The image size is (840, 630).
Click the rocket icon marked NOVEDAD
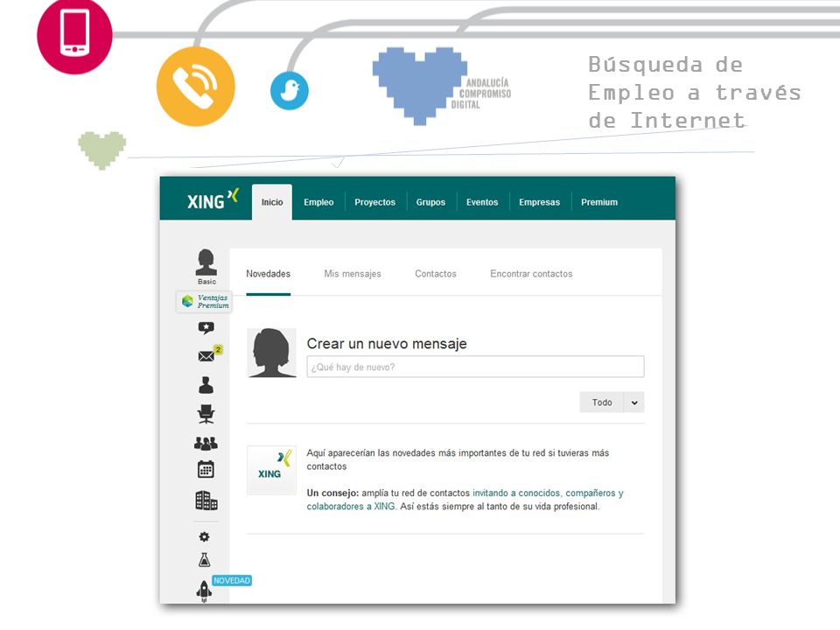click(204, 591)
